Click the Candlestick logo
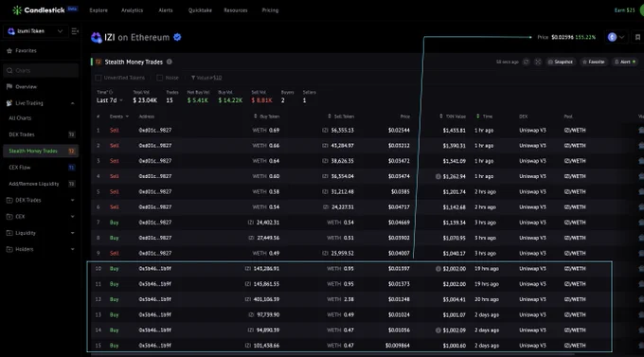The width and height of the screenshot is (644, 357). [x=39, y=10]
